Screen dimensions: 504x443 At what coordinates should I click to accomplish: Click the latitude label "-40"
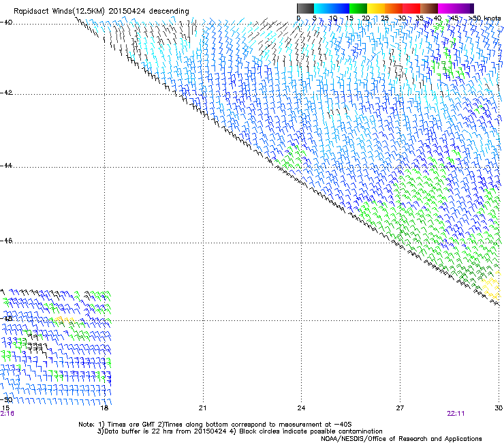coord(6,22)
